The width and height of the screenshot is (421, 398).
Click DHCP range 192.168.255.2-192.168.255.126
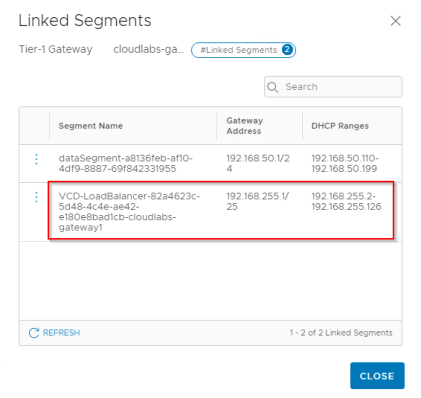tap(346, 201)
